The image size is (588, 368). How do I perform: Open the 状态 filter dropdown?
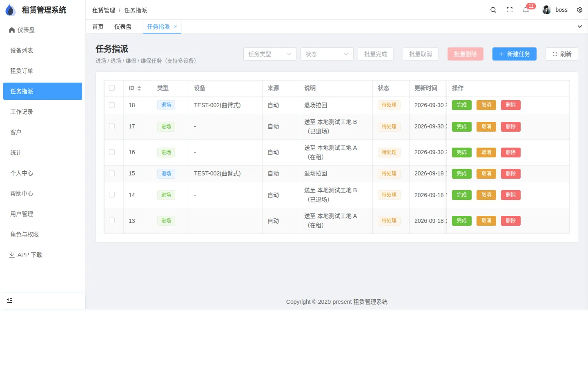coord(327,54)
